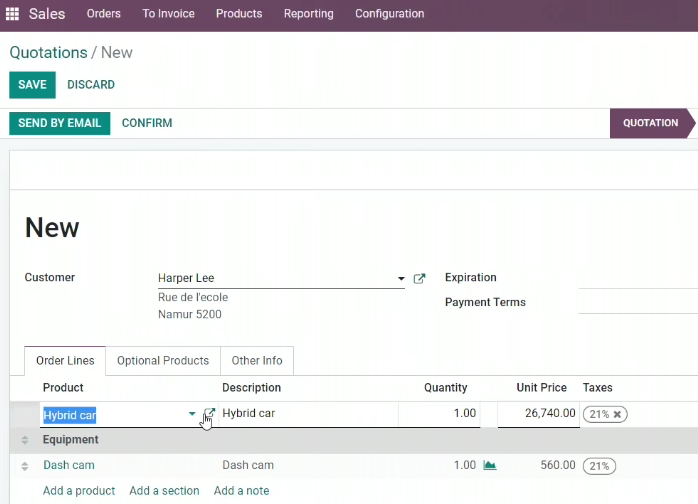
Task: Open Harper Lee customer external link icon
Action: [419, 278]
